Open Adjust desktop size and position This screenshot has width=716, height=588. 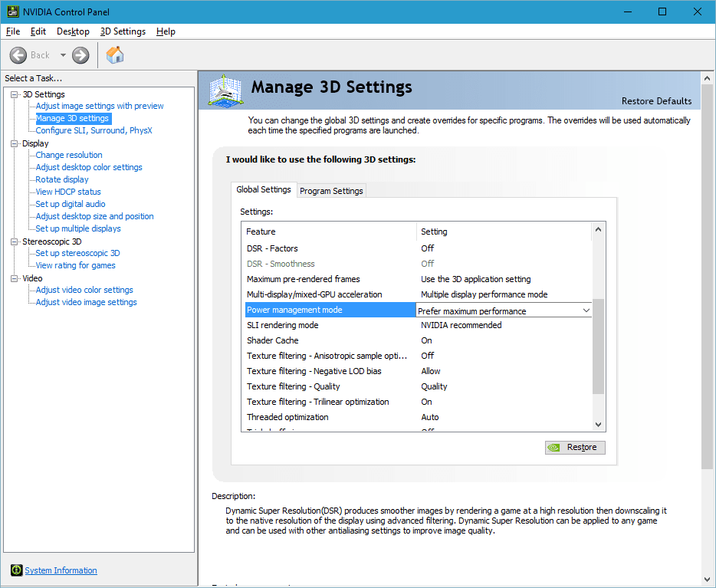click(95, 216)
